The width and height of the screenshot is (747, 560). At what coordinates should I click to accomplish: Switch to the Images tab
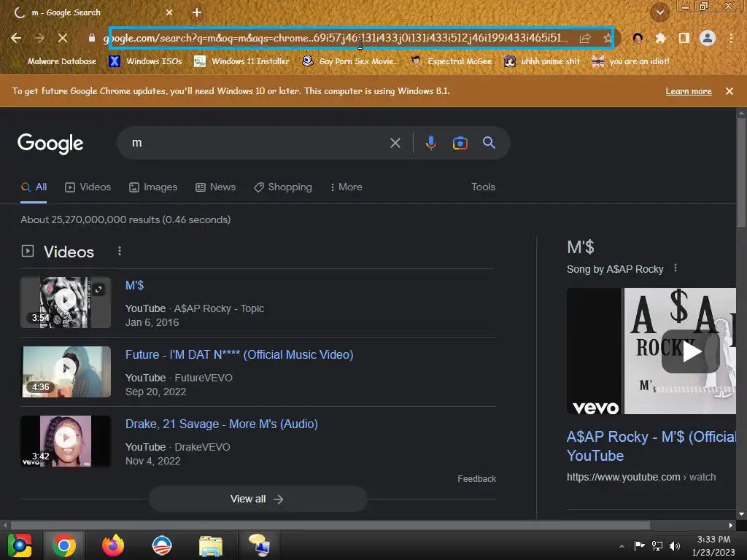point(153,187)
